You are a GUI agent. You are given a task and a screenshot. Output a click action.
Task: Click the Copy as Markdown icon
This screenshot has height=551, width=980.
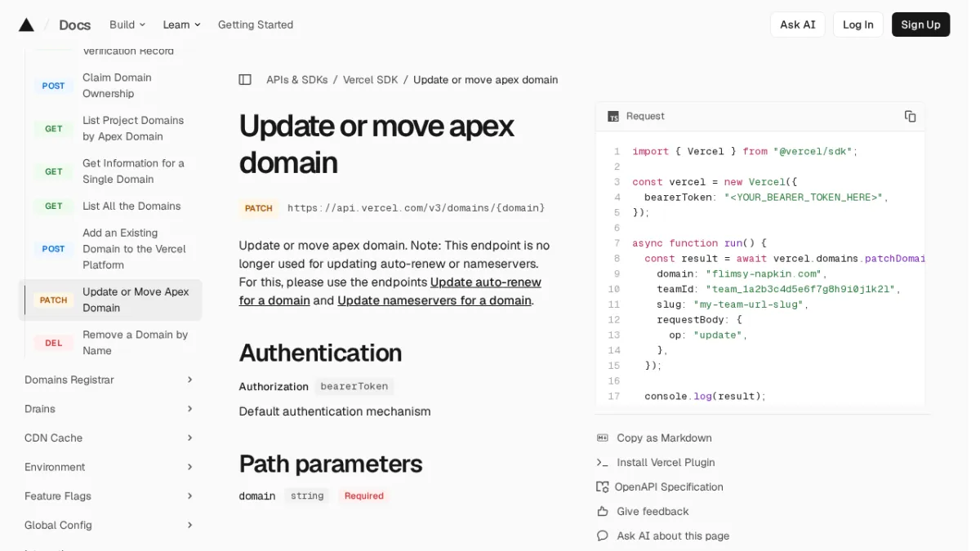pos(603,438)
